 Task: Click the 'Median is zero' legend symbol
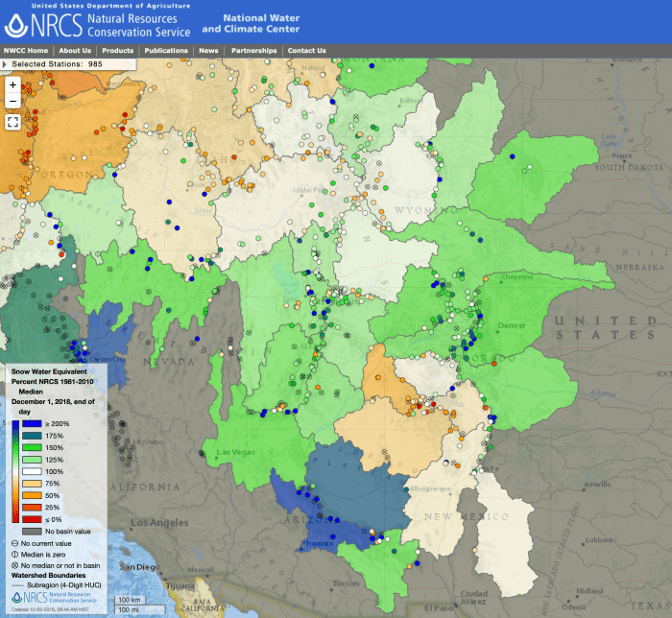[x=12, y=554]
